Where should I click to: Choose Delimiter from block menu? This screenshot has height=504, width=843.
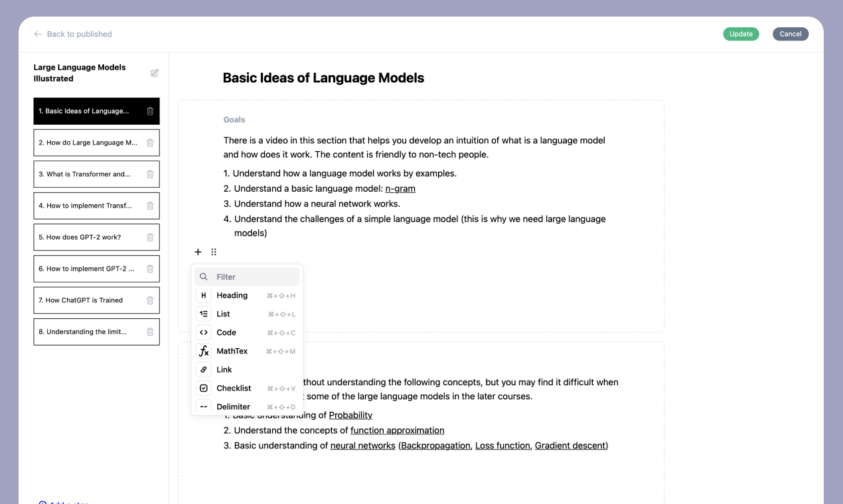coord(247,407)
